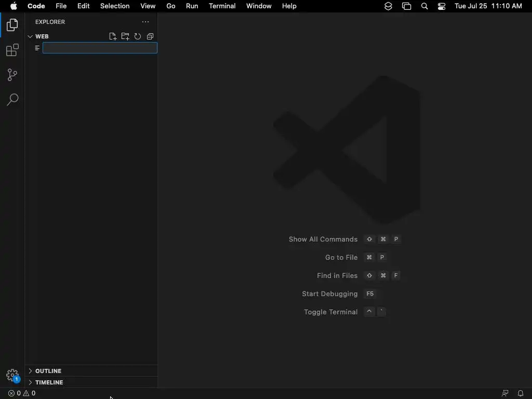
Task: Open the Selection menu
Action: (x=115, y=6)
